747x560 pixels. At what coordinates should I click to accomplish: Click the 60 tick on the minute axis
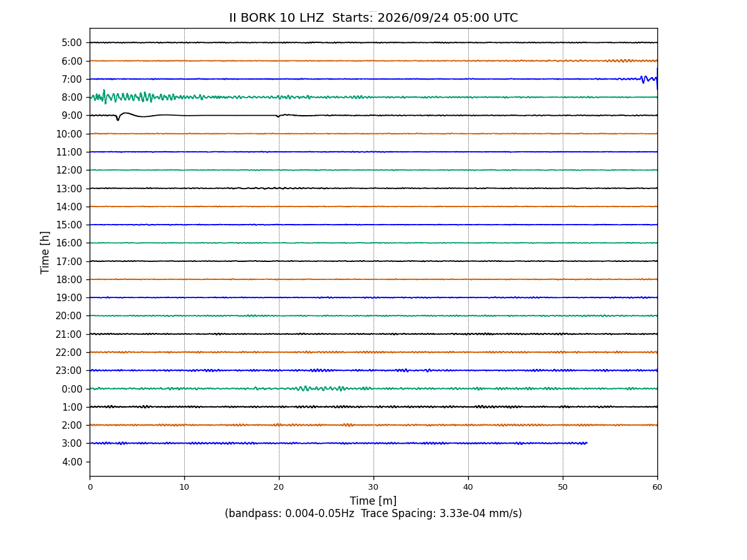657,487
